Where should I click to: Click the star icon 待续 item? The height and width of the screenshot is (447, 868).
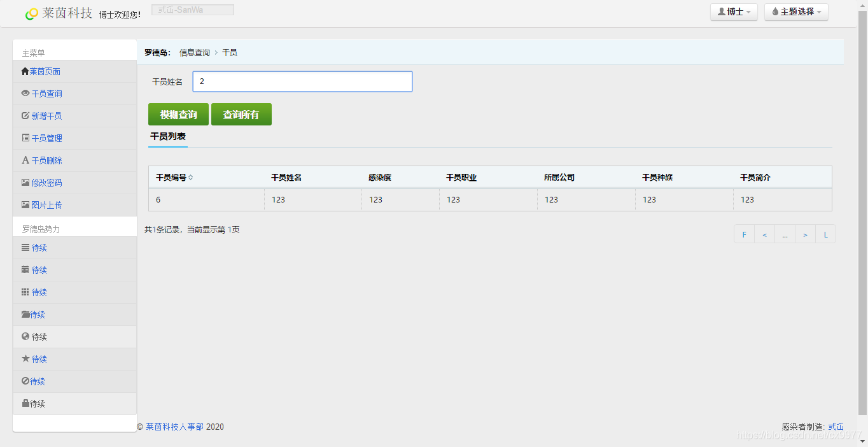click(25, 358)
